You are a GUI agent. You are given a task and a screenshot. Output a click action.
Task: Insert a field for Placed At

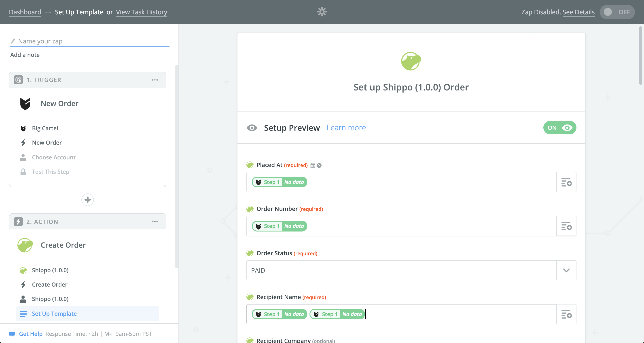coord(566,182)
